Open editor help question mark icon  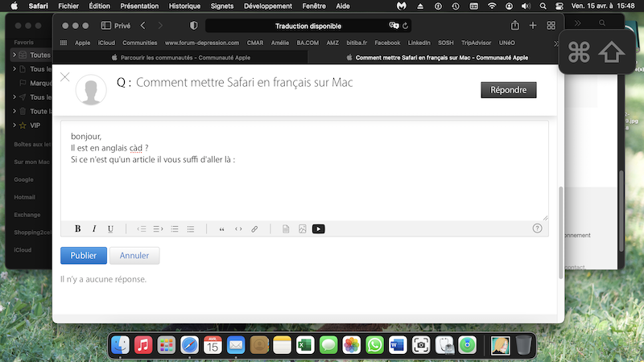[538, 228]
